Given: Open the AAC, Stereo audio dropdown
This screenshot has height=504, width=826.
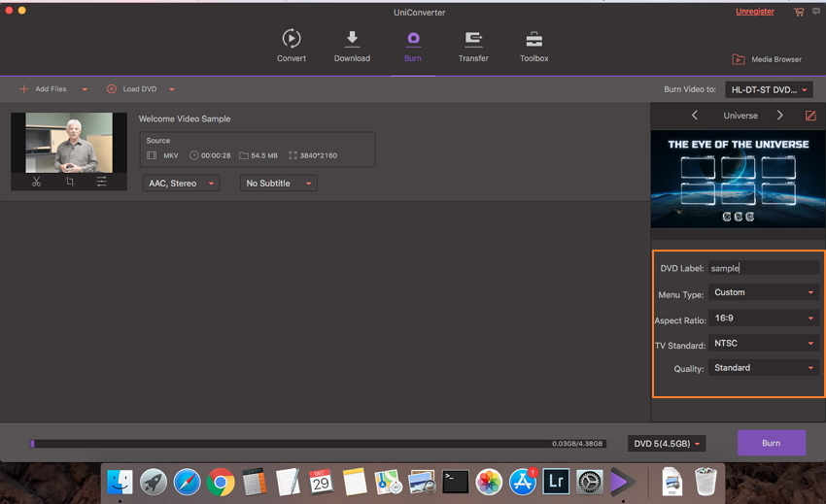Looking at the screenshot, I should 181,184.
